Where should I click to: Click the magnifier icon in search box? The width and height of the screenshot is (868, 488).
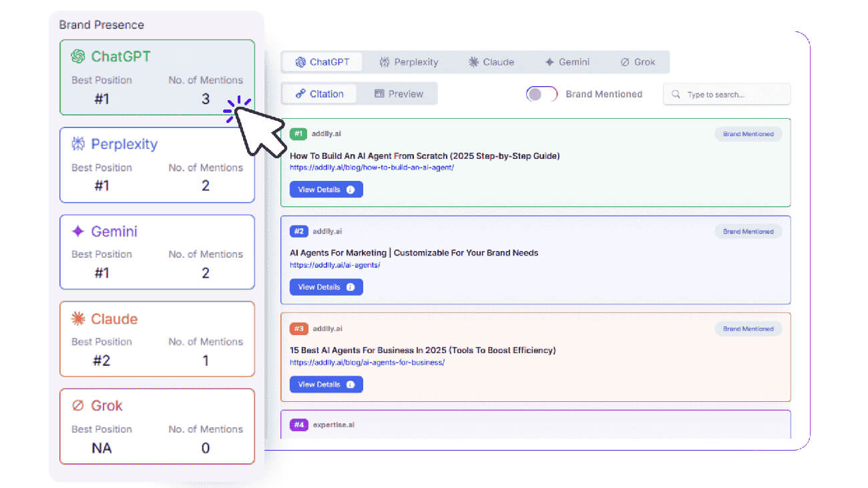(x=676, y=95)
